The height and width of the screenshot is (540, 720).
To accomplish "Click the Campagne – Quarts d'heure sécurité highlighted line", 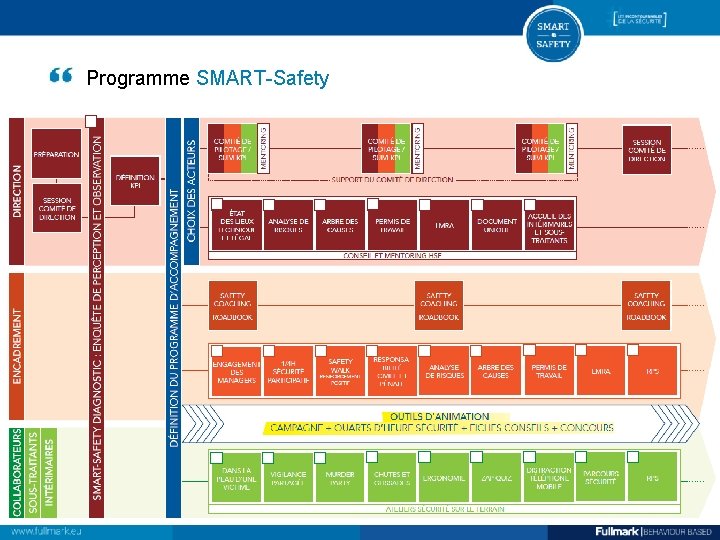I will tap(441, 428).
